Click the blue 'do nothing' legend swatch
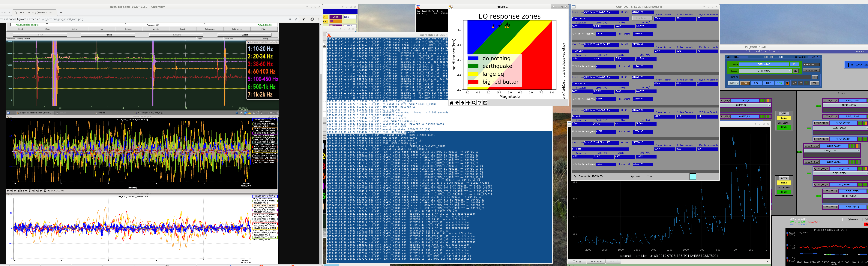This screenshot has width=868, height=266. [x=473, y=58]
